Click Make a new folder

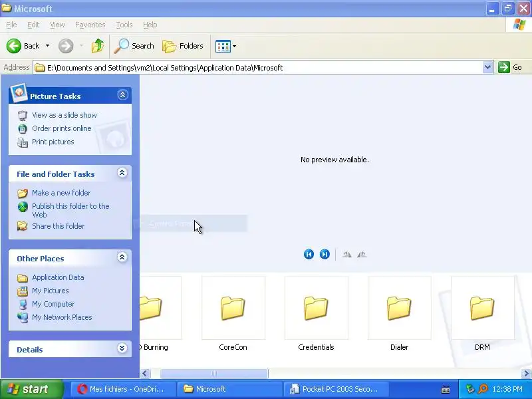(61, 193)
